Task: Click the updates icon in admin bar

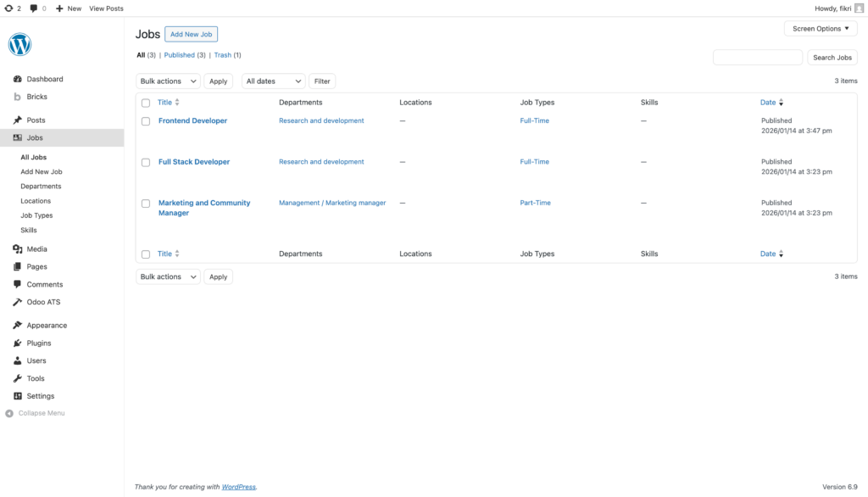Action: click(x=8, y=8)
